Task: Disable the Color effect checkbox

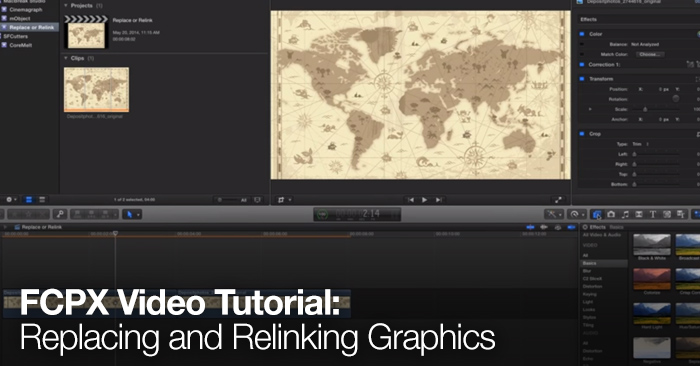Action: pyautogui.click(x=582, y=34)
